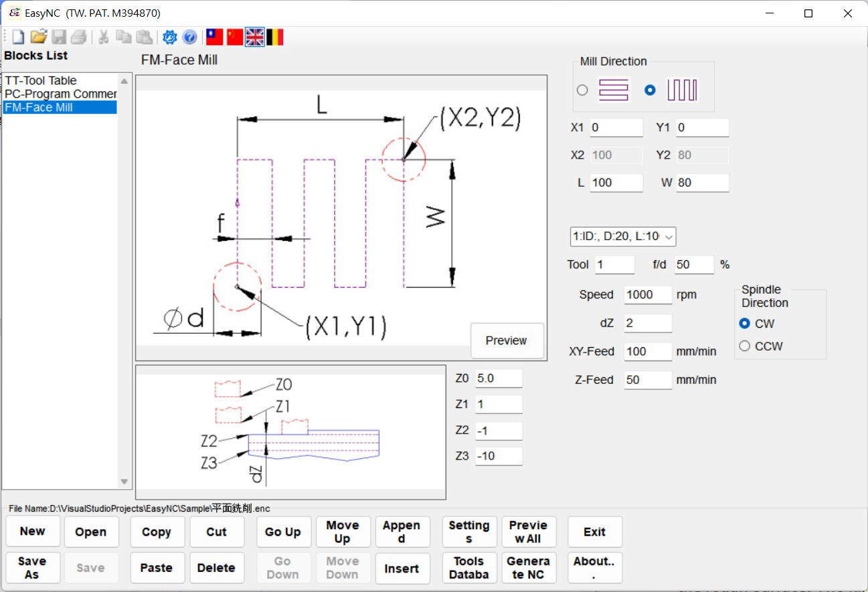Screen dimensions: 868x592
Task: Click the Print toolbar icon
Action: pos(78,37)
